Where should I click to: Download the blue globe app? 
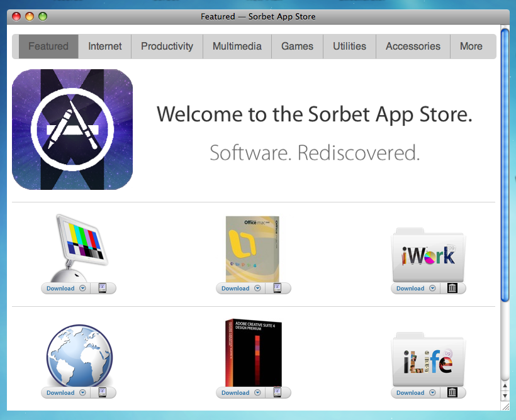[60, 392]
